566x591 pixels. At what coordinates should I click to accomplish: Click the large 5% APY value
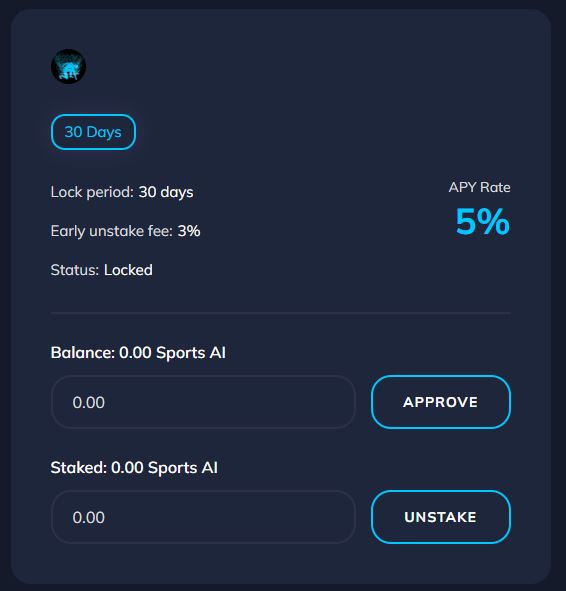click(x=483, y=222)
